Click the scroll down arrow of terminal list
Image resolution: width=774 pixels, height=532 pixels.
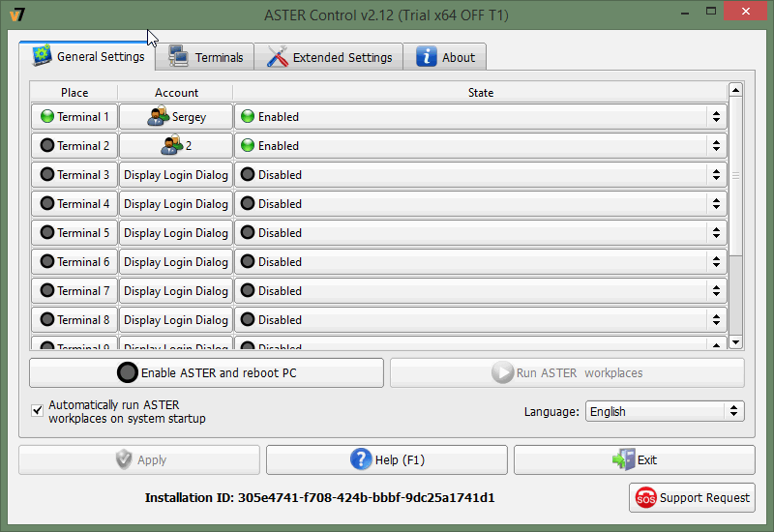coord(735,342)
